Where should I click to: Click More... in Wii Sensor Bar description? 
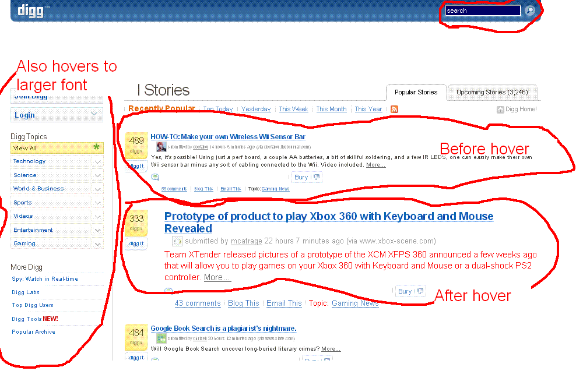375,165
